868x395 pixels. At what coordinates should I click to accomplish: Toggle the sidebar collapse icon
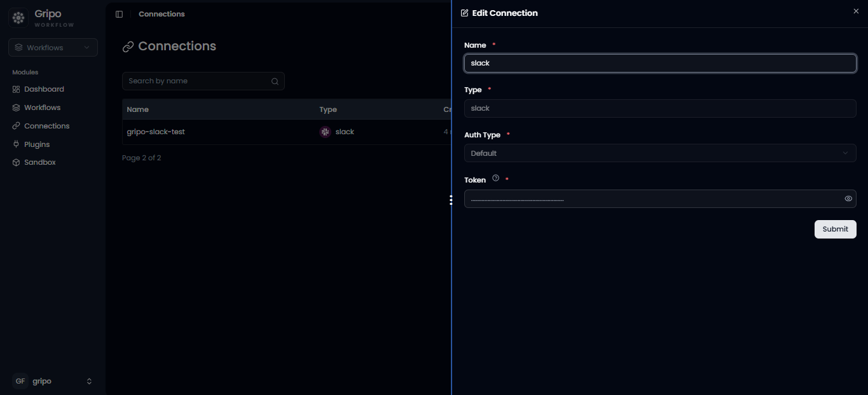tap(119, 14)
